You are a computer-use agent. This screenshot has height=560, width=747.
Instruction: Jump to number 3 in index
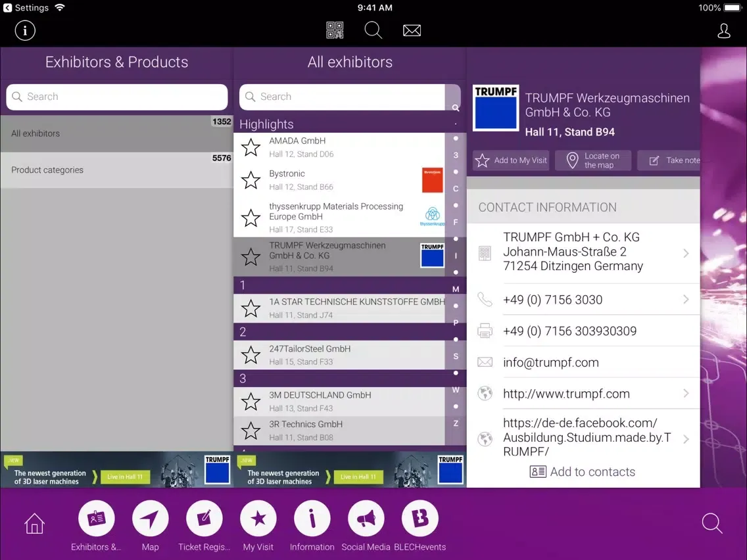[x=456, y=155]
